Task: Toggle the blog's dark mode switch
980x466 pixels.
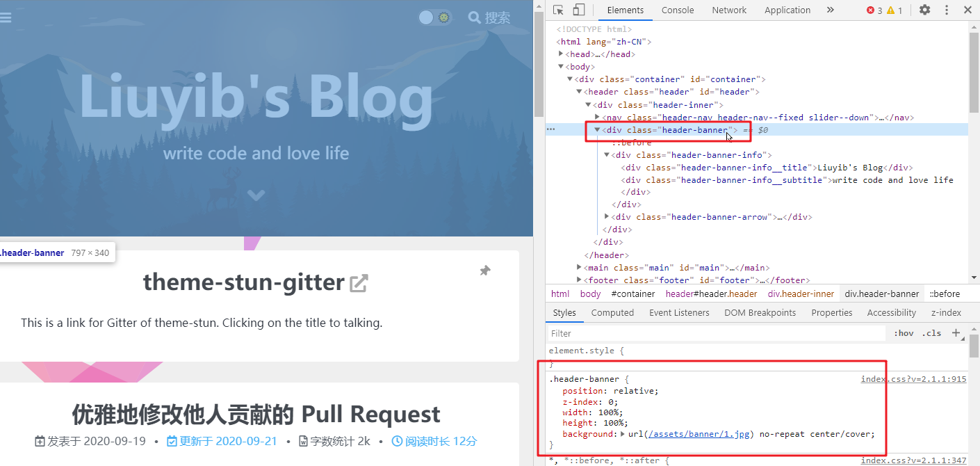Action: click(434, 17)
